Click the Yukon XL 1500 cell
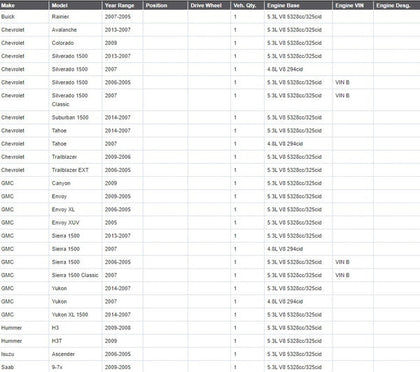Viewport: 420px width, 372px height. pos(75,315)
